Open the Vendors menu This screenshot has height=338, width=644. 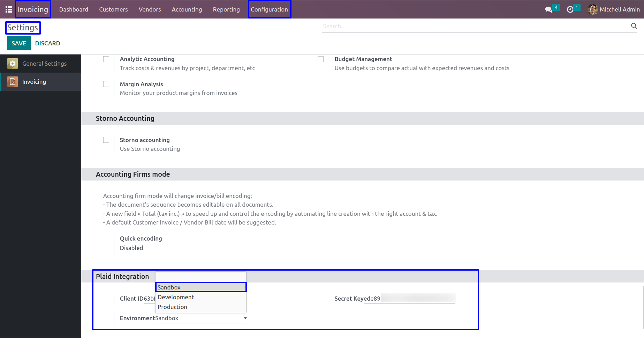[x=150, y=9]
